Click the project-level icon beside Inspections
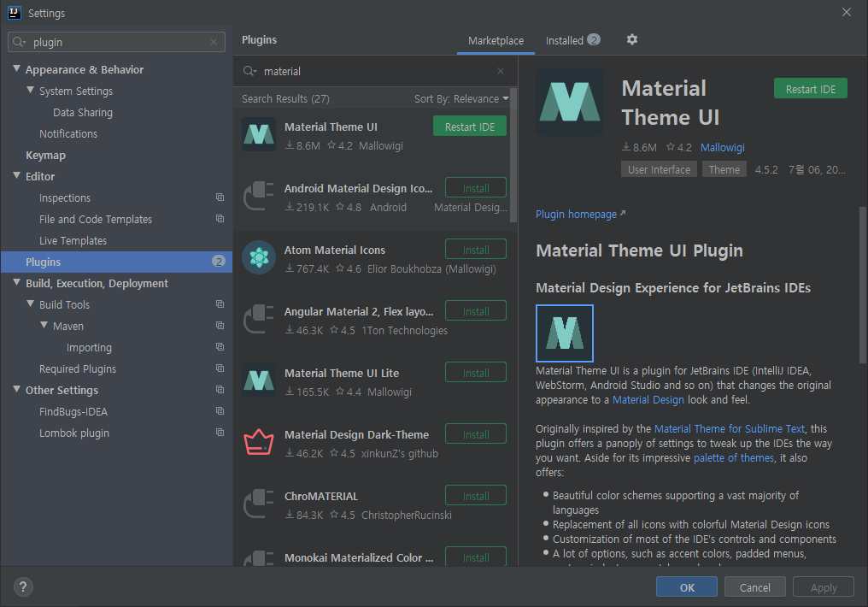868x607 pixels. tap(220, 197)
